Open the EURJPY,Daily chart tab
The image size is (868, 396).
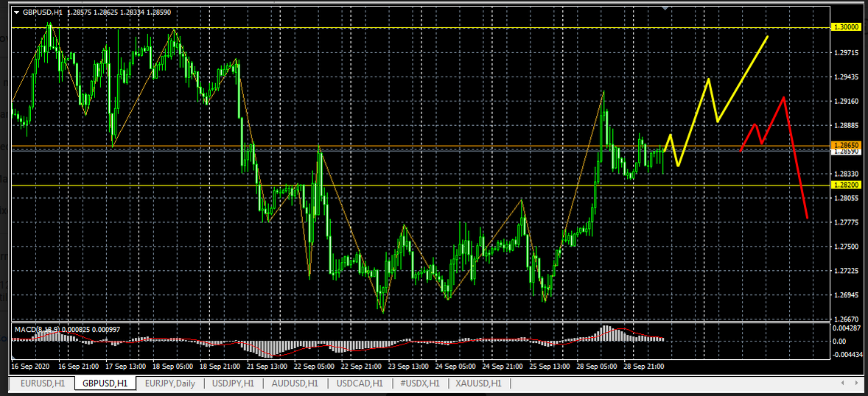(171, 383)
